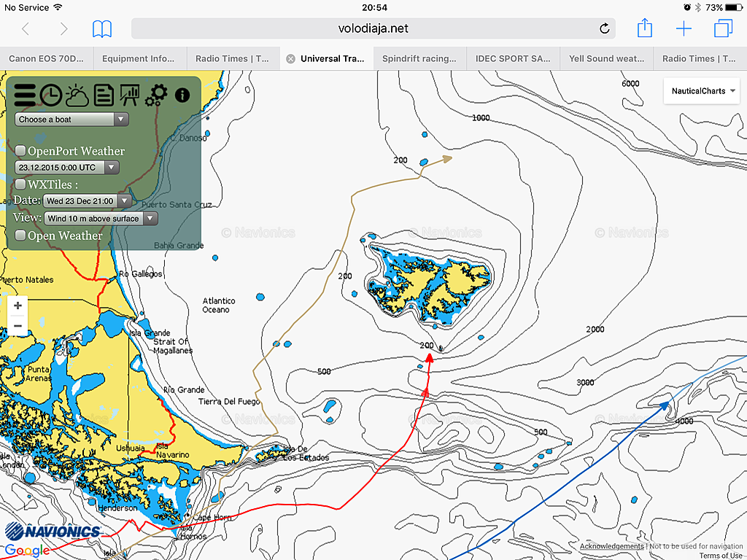Open the weather sun-cloud panel icon
Image resolution: width=747 pixels, height=560 pixels.
(x=77, y=96)
